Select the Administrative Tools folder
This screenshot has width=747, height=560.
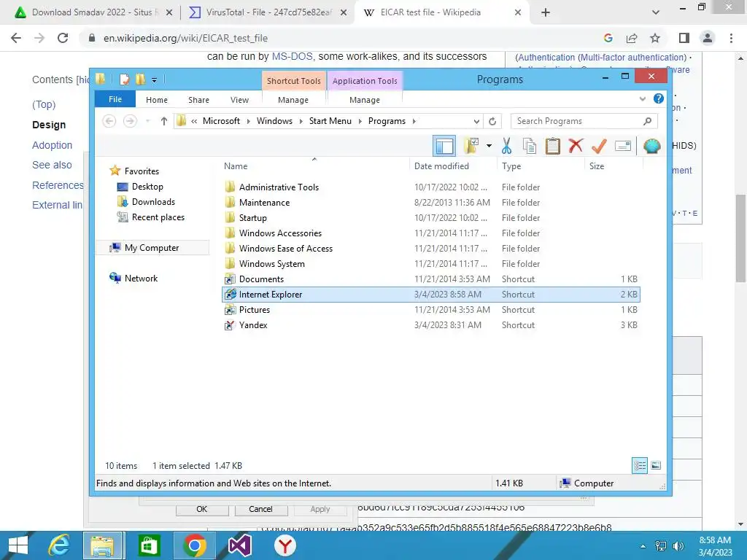pyautogui.click(x=279, y=187)
